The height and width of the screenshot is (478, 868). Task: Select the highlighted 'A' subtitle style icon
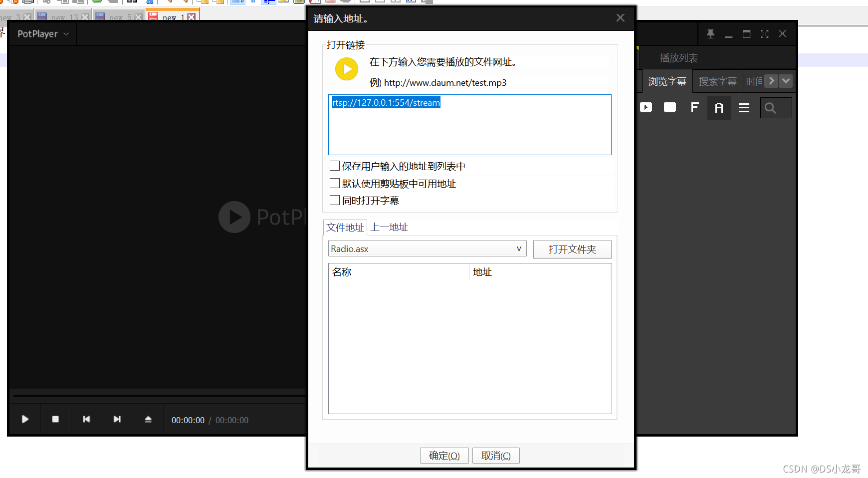(719, 107)
